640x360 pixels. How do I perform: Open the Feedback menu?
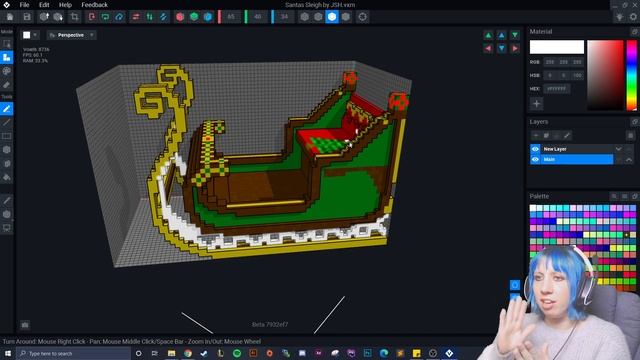pos(94,5)
